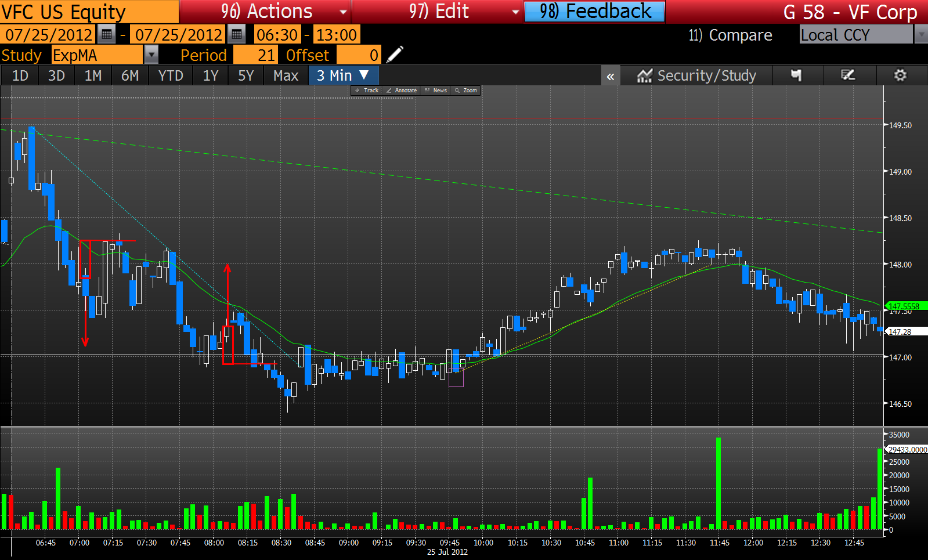
Task: Click the Offset field showing 0
Action: 359,55
